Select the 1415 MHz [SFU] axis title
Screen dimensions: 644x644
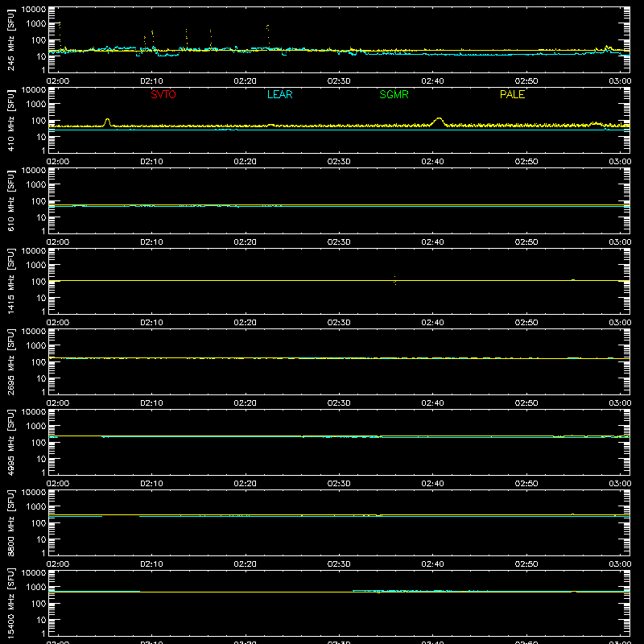tap(10, 281)
